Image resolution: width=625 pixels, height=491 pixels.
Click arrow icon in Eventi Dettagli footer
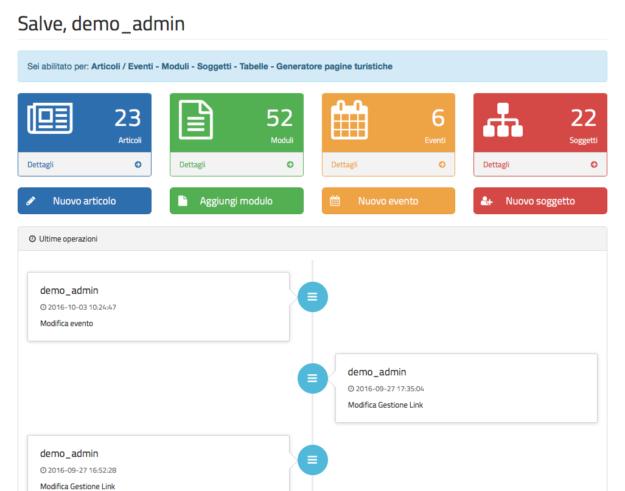pyautogui.click(x=442, y=164)
